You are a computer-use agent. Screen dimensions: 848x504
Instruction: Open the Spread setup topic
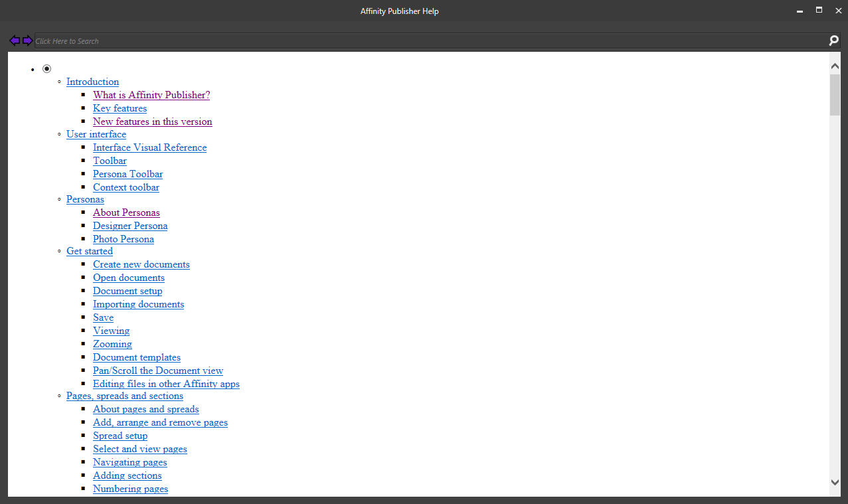(x=120, y=436)
